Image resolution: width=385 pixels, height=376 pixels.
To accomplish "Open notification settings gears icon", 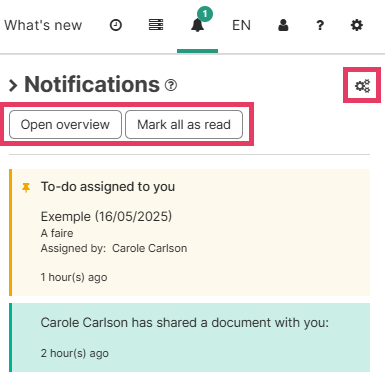I will pyautogui.click(x=362, y=86).
